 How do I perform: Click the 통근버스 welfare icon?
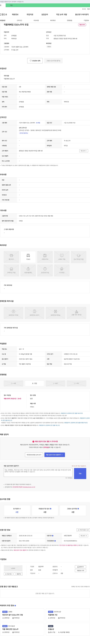[x=11, y=257]
